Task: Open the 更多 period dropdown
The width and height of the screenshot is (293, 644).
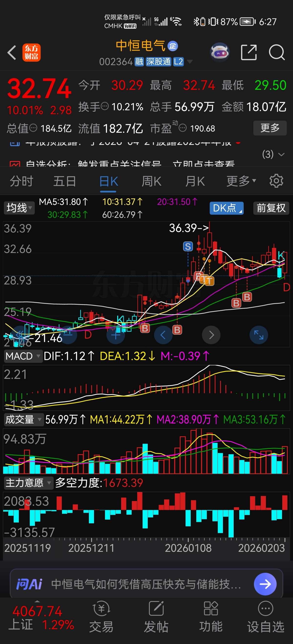Action: click(241, 181)
